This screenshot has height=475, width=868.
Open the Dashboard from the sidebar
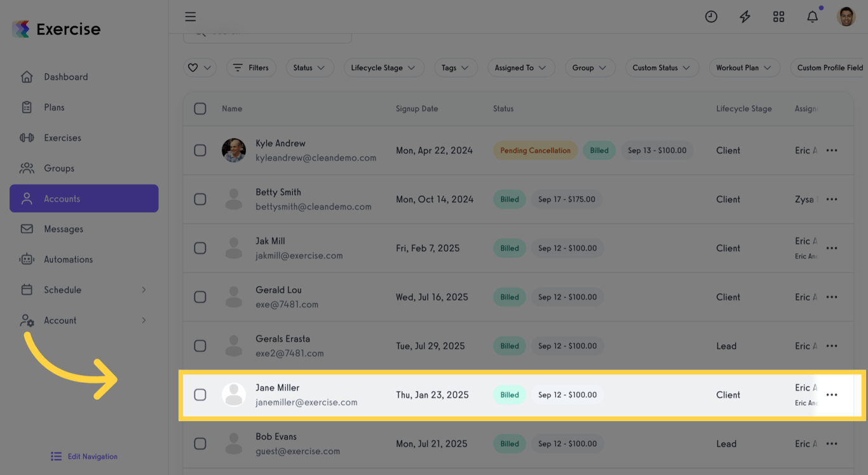[x=65, y=76]
